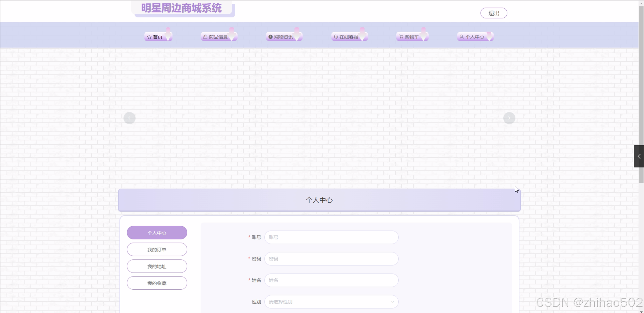Select the highlighted 个人中心 sidebar tab
644x313 pixels.
pos(157,233)
